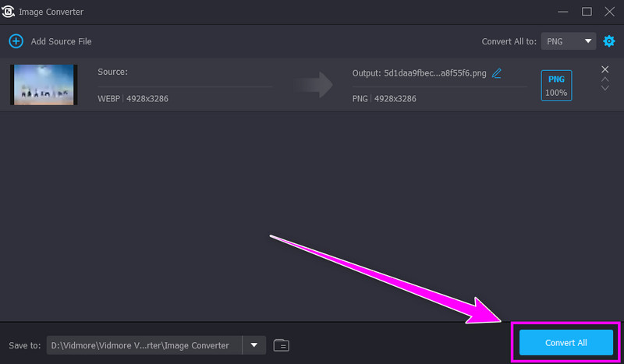Remove the file using the X icon
The height and width of the screenshot is (364, 624).
(x=604, y=69)
